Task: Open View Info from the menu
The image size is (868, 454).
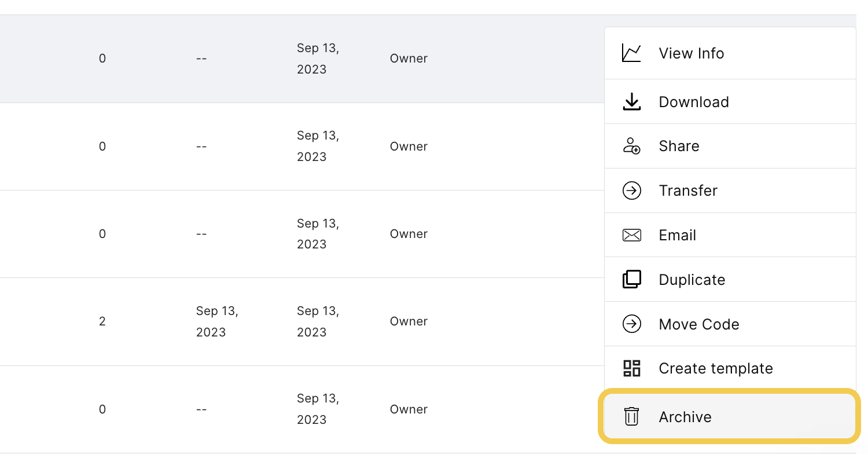Action: click(x=730, y=53)
